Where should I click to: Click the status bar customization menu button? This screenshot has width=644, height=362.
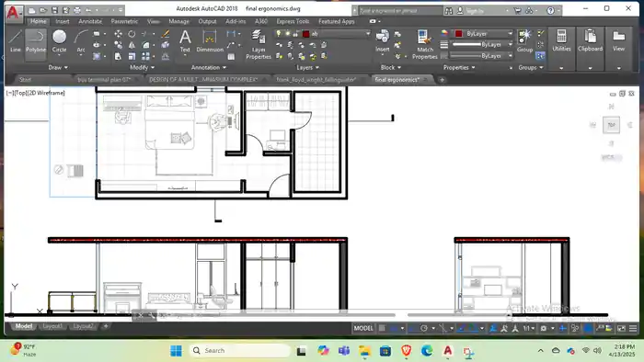click(633, 328)
